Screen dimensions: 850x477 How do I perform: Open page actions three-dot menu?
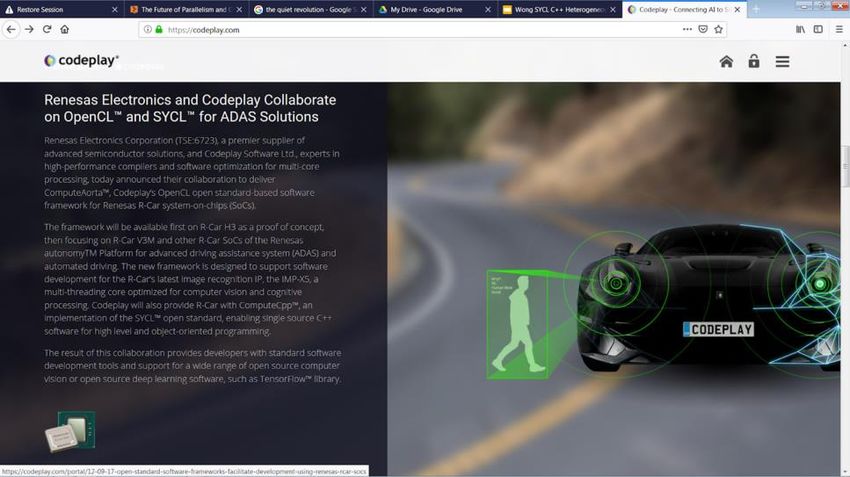click(687, 29)
